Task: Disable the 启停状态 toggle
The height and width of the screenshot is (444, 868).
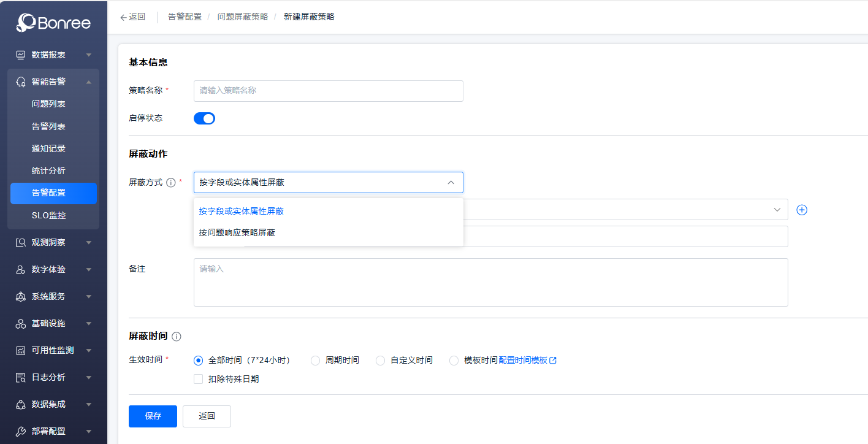Action: point(204,118)
